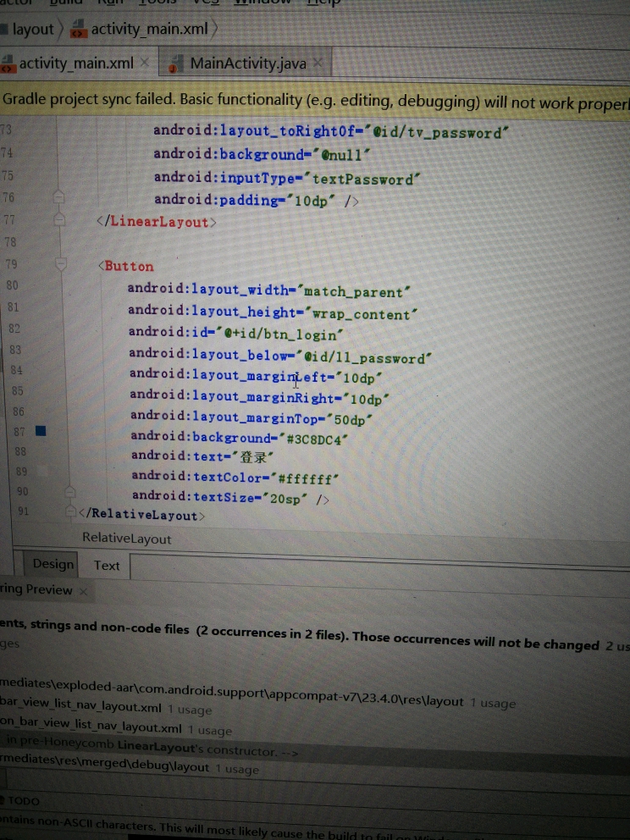630x840 pixels.
Task: Click the non-code files occurrences message
Action: tap(315, 634)
